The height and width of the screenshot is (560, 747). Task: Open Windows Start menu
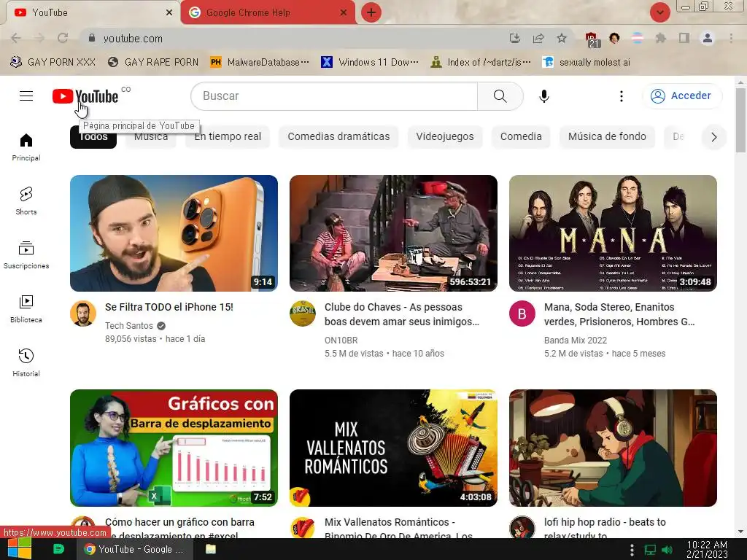[20, 549]
